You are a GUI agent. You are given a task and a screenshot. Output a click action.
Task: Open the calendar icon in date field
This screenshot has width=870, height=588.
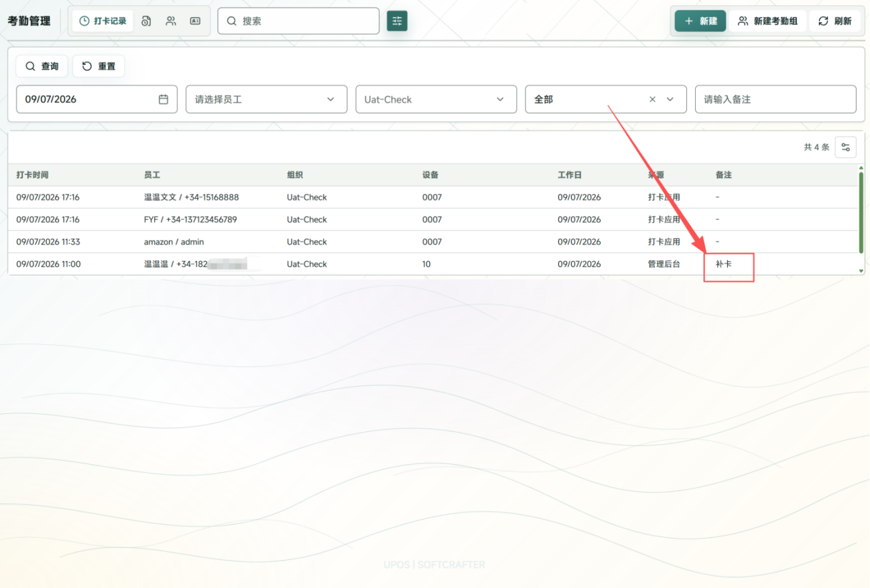[x=164, y=99]
